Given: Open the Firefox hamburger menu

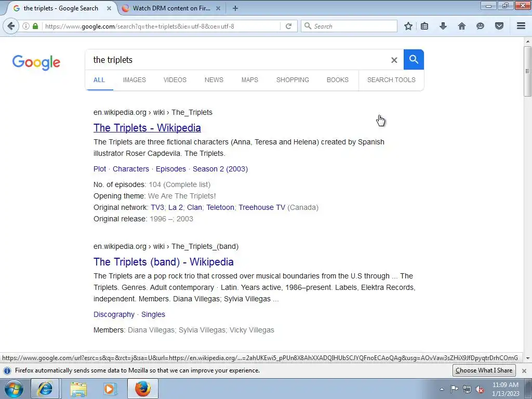Looking at the screenshot, I should pos(521,26).
